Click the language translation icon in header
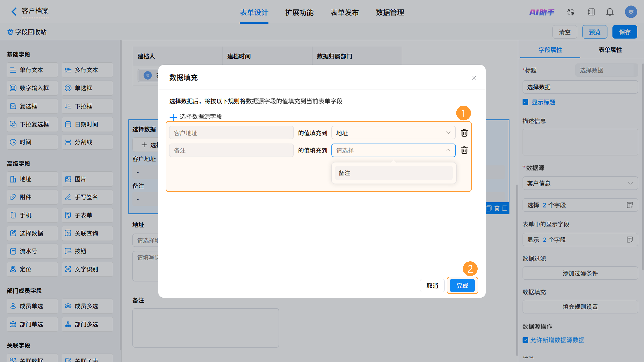 click(571, 12)
